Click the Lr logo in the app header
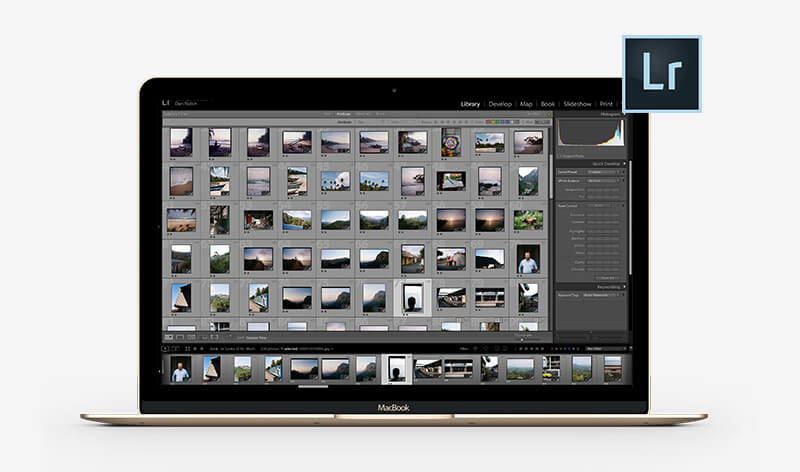The width and height of the screenshot is (800, 472). click(x=166, y=103)
